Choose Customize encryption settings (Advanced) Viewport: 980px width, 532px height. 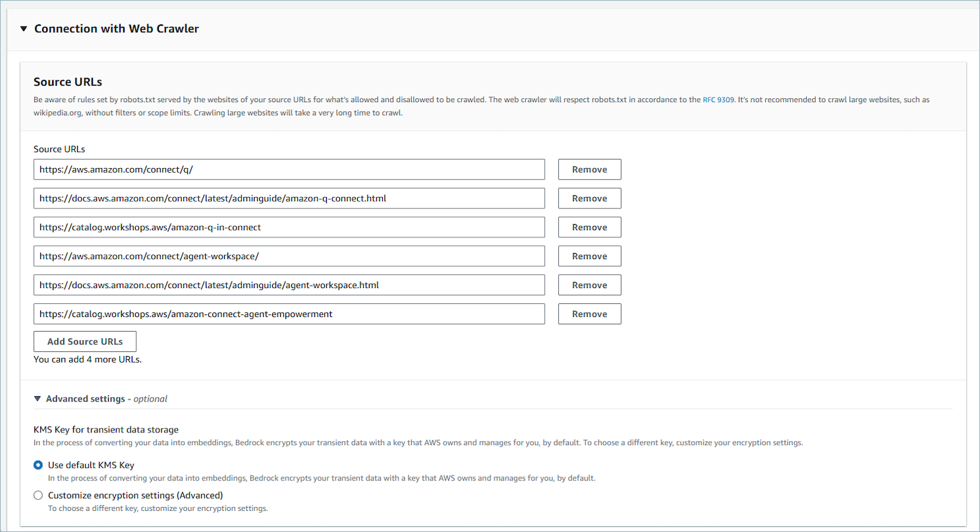point(38,495)
